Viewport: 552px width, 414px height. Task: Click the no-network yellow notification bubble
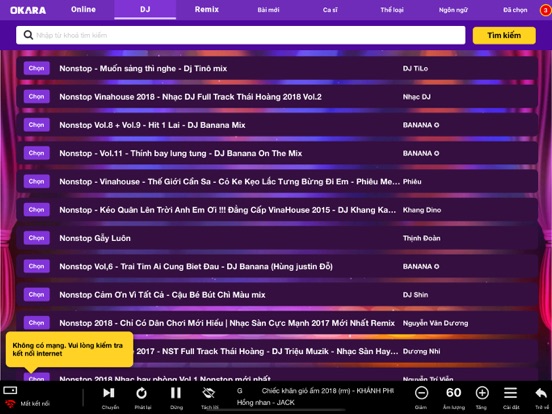tap(69, 350)
